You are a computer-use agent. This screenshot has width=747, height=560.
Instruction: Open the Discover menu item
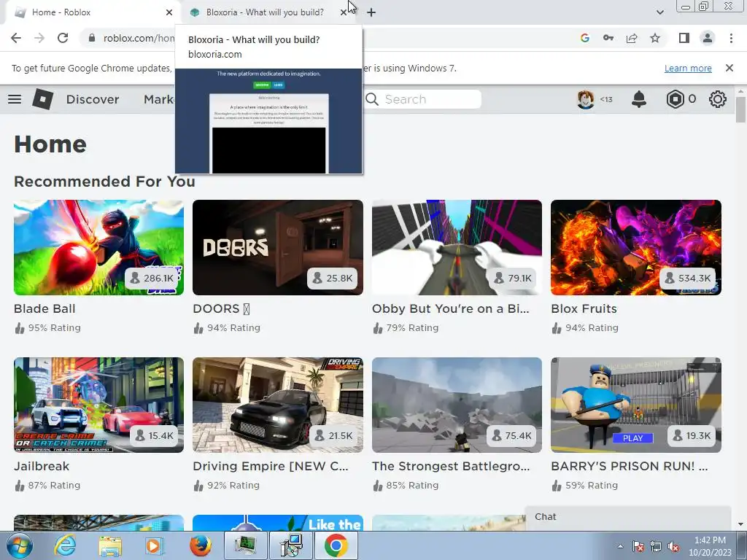point(93,99)
